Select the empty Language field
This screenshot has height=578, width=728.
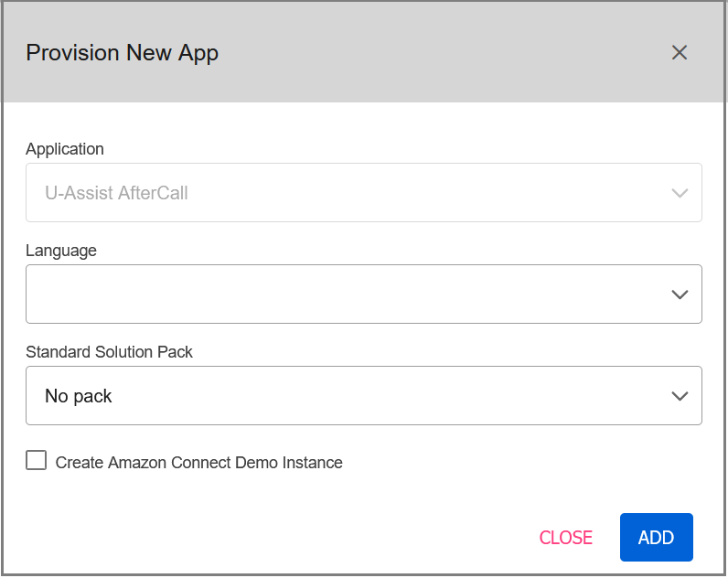tap(364, 294)
